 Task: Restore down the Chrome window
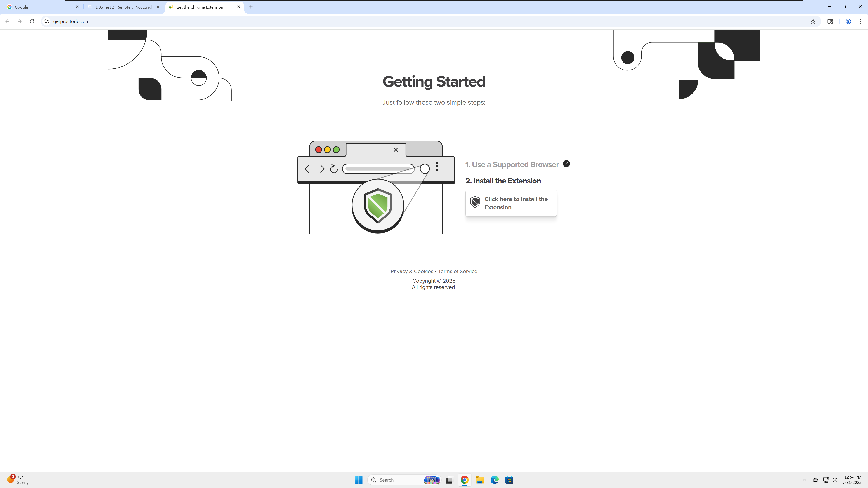(x=844, y=7)
